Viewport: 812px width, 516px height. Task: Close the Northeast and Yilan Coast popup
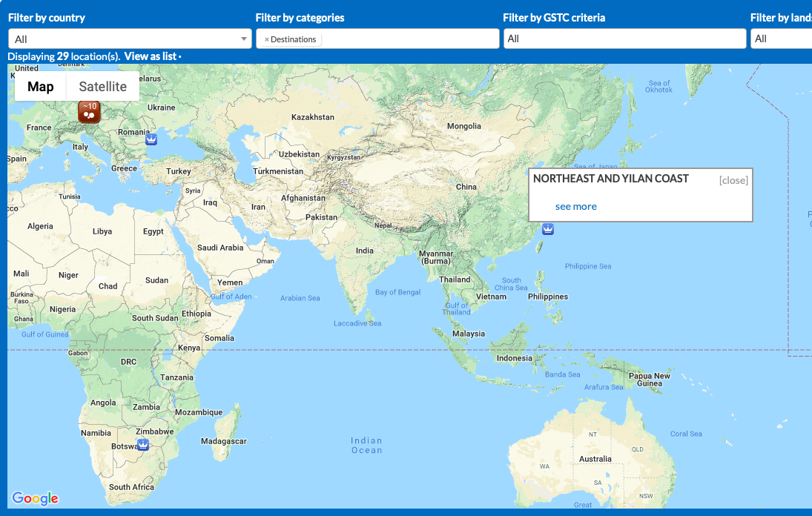tap(733, 180)
